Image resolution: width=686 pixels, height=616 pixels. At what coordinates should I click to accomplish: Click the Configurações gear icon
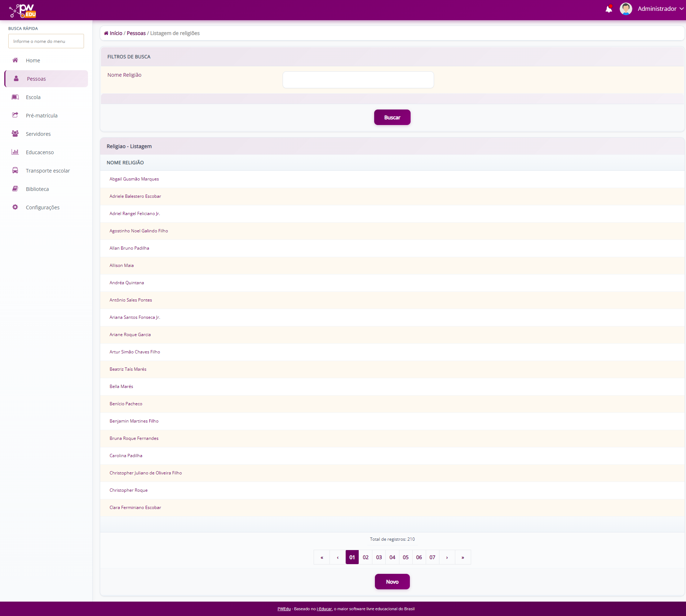click(15, 207)
